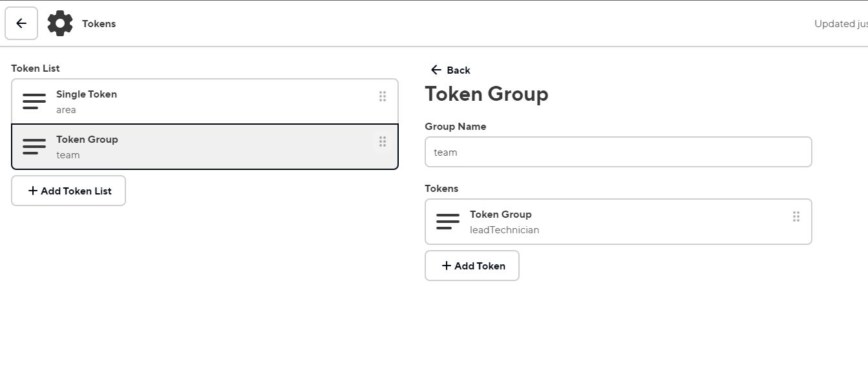Click the Updated status text in header
The width and height of the screenshot is (868, 378).
(840, 24)
